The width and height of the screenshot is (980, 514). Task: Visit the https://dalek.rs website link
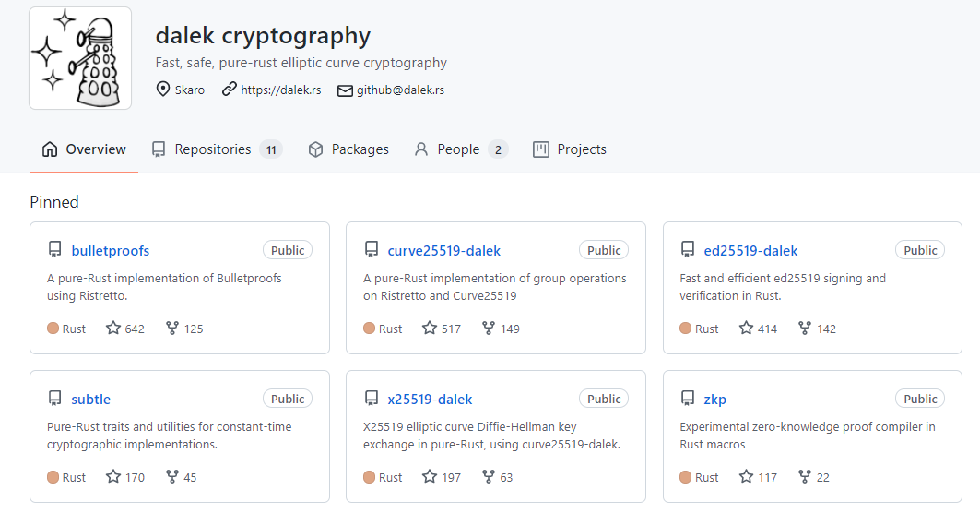(280, 90)
